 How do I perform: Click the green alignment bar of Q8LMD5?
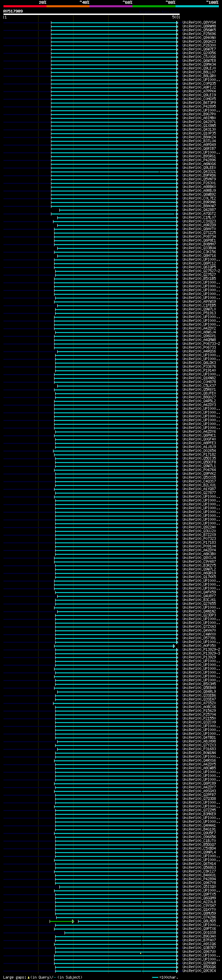(61, 921)
